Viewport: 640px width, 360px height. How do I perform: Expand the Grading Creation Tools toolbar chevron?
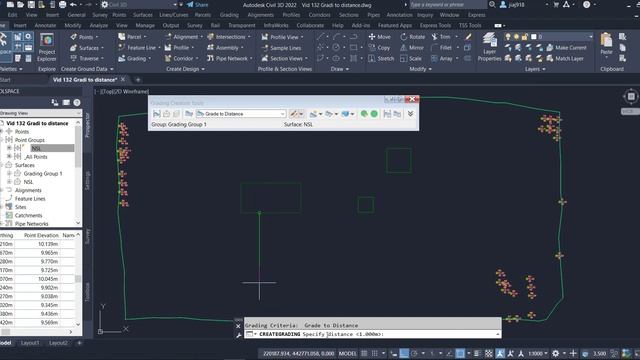click(x=411, y=114)
